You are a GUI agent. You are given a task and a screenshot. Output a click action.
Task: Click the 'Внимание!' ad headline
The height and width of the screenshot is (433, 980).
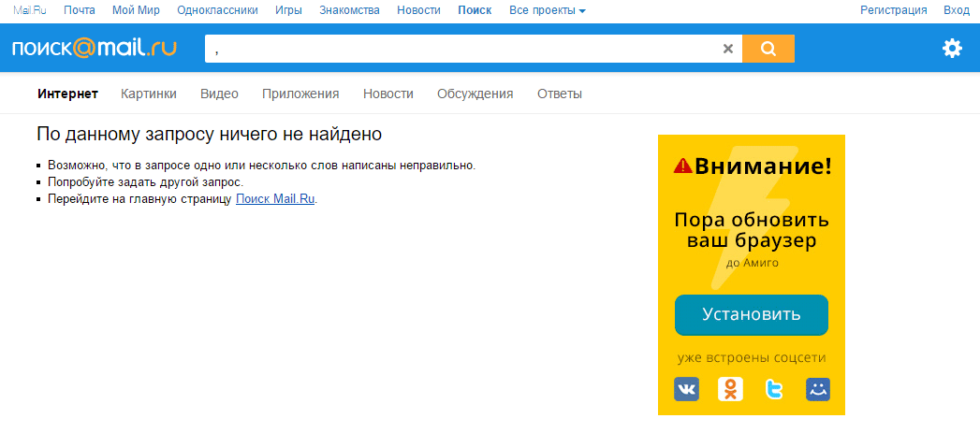(x=763, y=166)
